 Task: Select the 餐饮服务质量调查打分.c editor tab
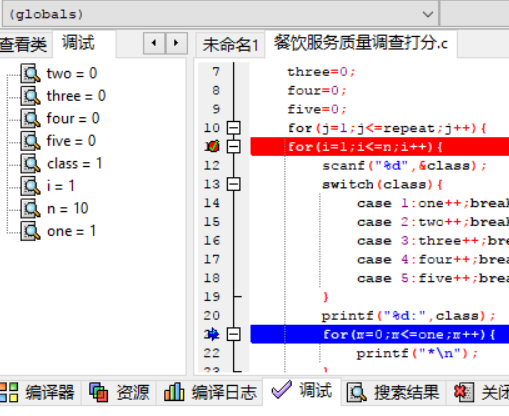[361, 43]
